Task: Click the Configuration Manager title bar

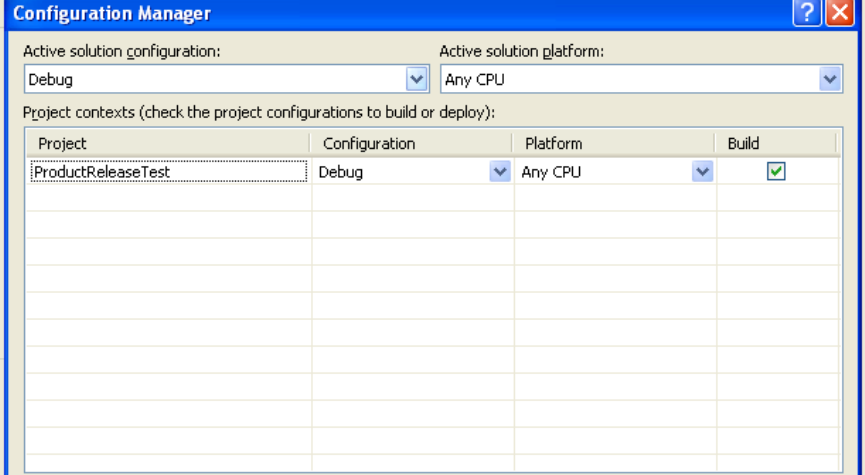Action: tap(400, 13)
